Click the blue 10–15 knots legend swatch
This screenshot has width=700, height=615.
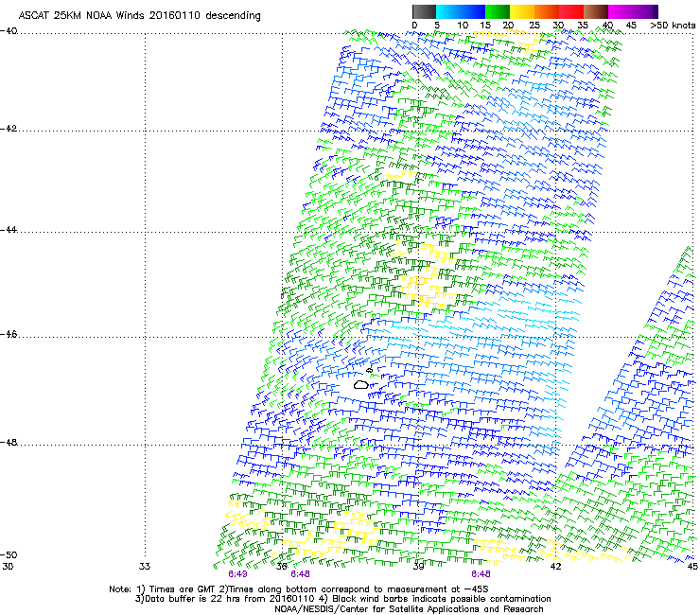(473, 11)
